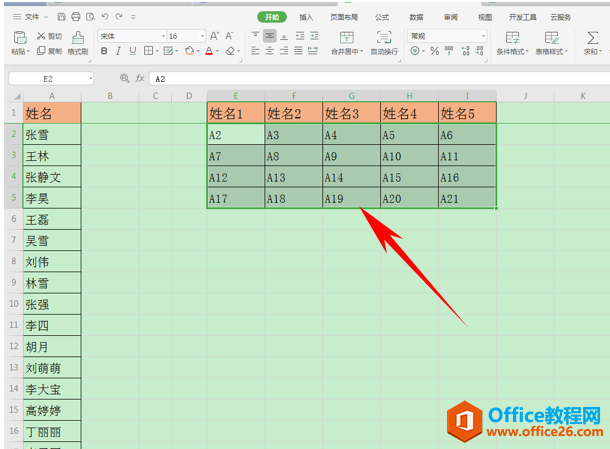
Task: Click the Merge and Center icon
Action: click(x=346, y=38)
